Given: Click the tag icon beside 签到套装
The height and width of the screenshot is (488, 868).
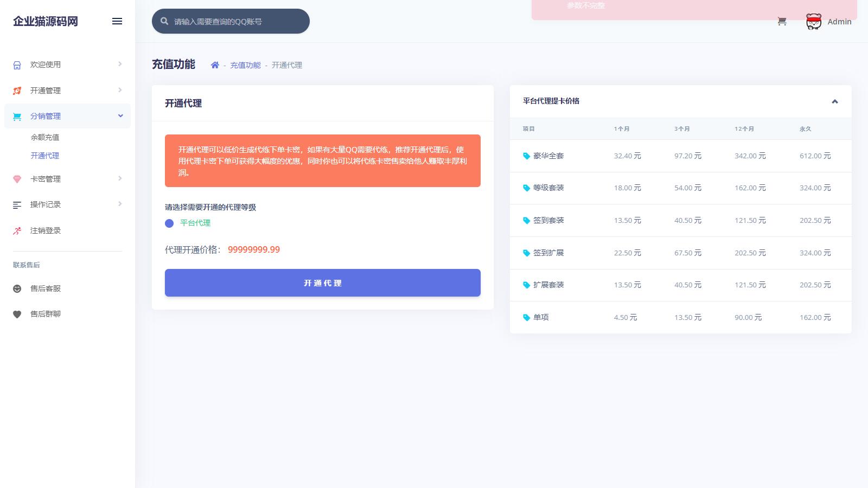Looking at the screenshot, I should click(526, 221).
